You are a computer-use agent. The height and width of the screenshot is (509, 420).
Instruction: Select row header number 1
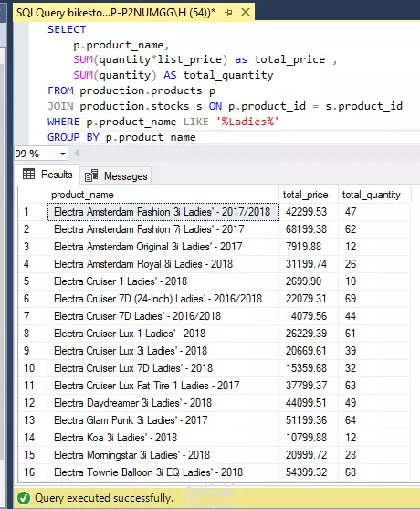pos(33,212)
